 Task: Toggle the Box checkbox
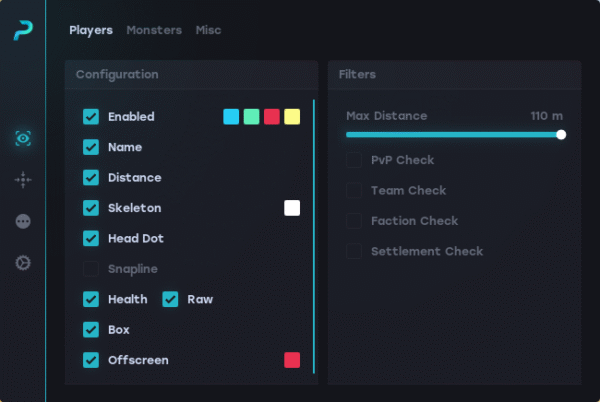point(91,330)
